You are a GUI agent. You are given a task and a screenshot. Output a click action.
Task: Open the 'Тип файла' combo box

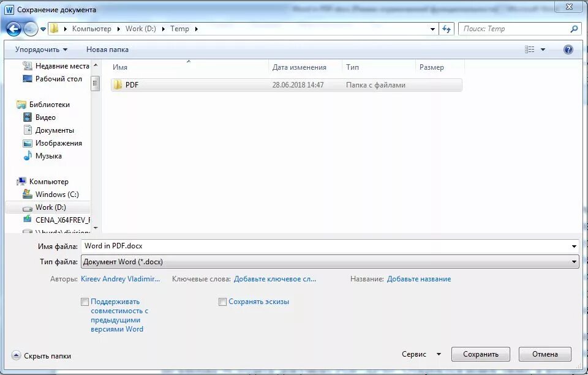coord(330,261)
